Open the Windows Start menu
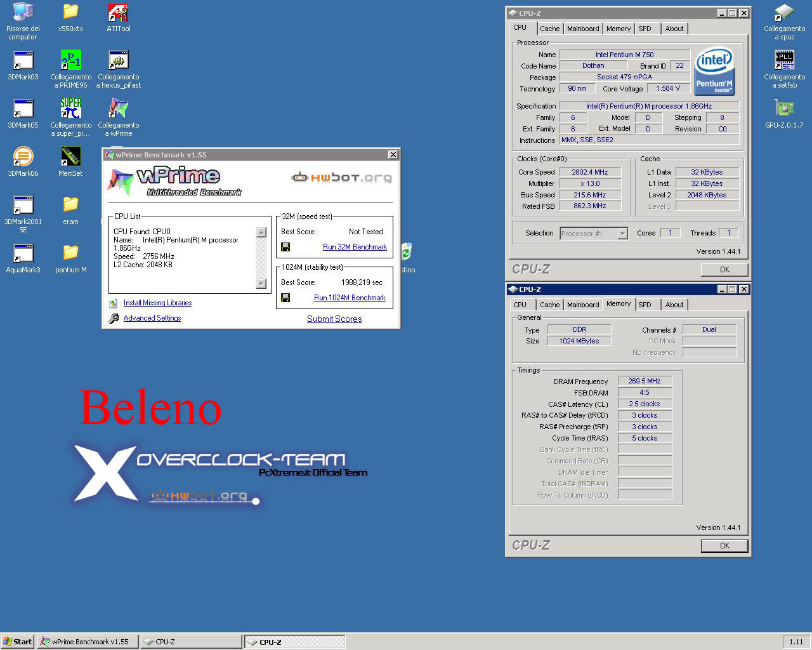The width and height of the screenshot is (812, 650). [x=18, y=642]
